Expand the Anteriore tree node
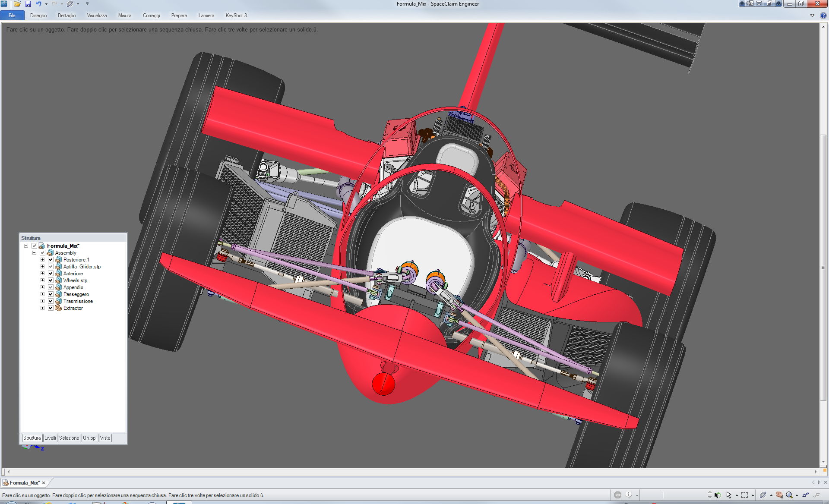 tap(42, 274)
